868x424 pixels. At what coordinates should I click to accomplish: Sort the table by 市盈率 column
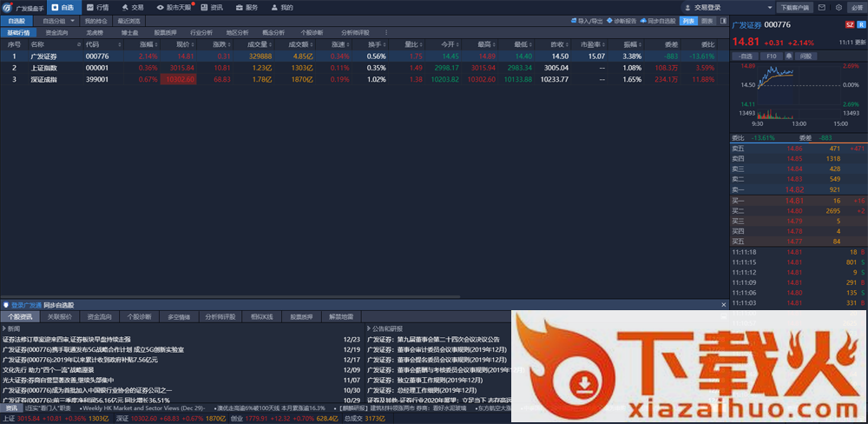pos(591,43)
